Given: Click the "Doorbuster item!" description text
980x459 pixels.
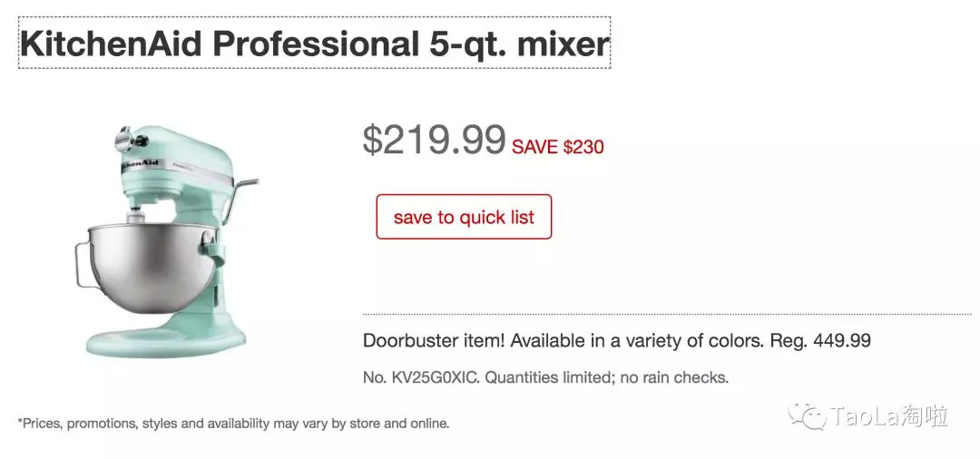Looking at the screenshot, I should click(435, 341).
